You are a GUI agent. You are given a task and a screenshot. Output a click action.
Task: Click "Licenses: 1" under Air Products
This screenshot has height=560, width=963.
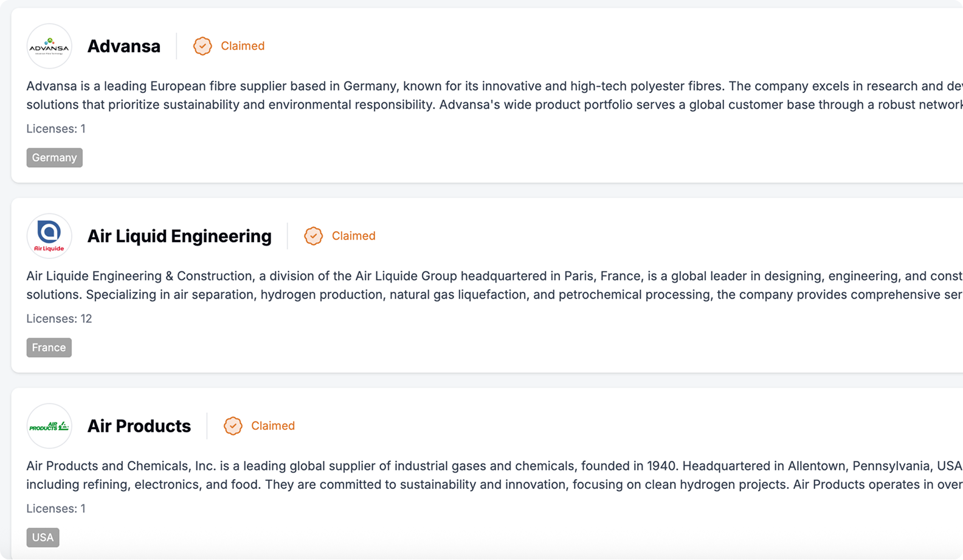[56, 508]
